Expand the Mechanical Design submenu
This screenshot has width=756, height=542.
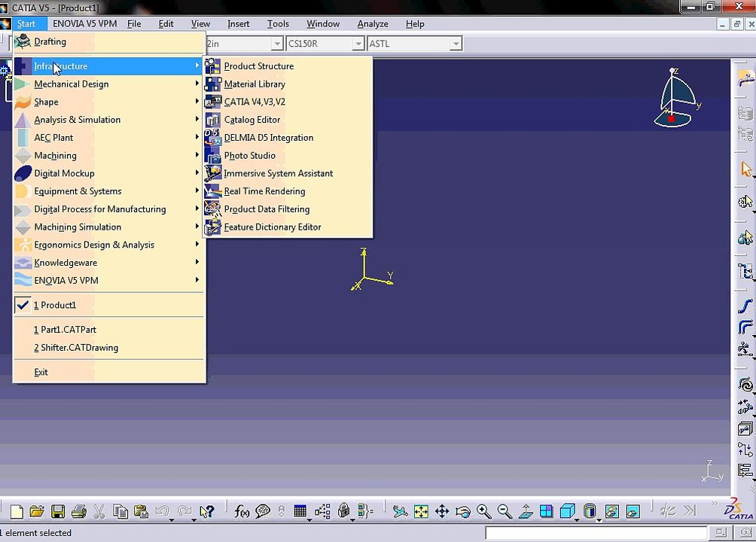pyautogui.click(x=109, y=84)
